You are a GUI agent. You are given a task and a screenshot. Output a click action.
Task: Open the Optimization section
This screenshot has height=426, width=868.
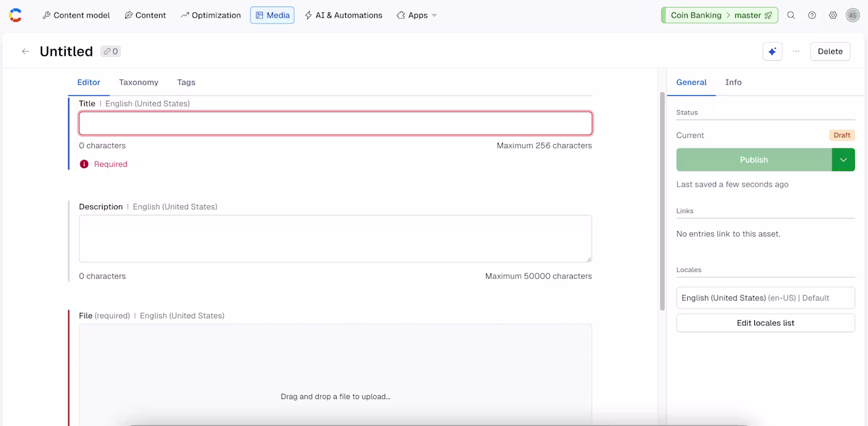[210, 15]
